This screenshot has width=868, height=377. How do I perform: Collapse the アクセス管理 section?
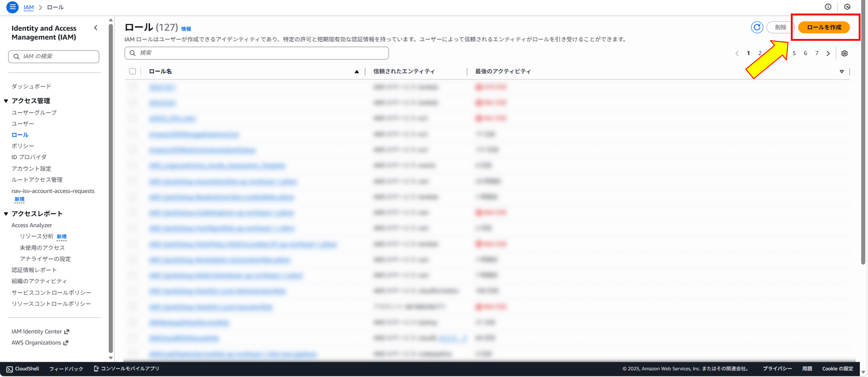[x=6, y=101]
